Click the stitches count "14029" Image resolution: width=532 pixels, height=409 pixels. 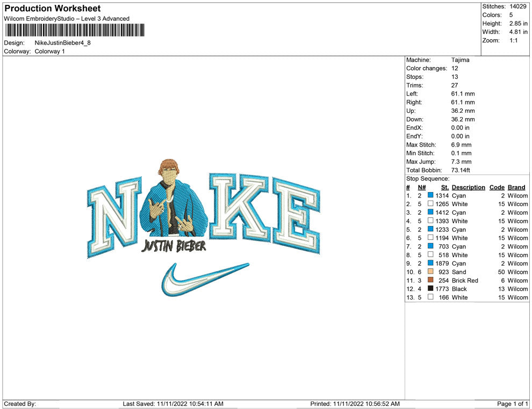pos(517,6)
